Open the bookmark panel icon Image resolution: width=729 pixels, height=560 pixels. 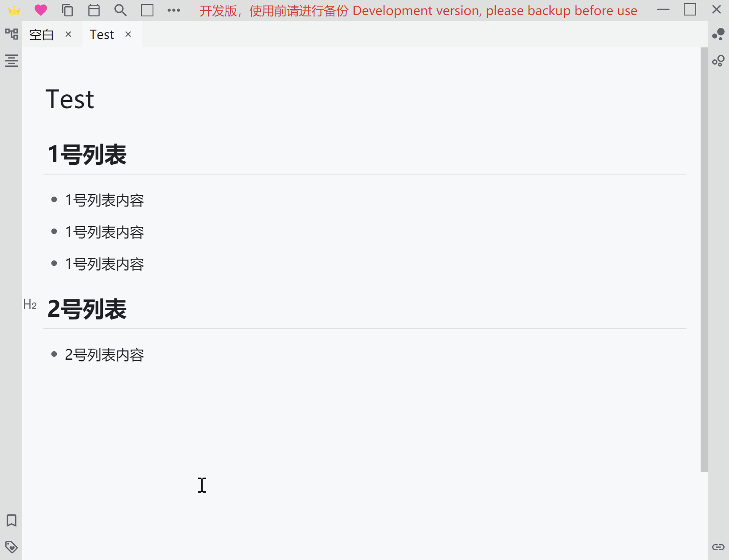[x=12, y=521]
